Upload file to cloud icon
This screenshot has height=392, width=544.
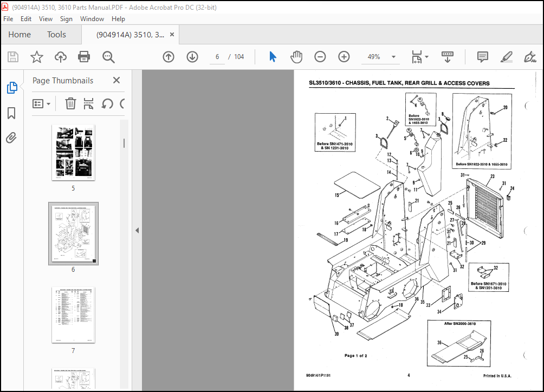tap(61, 57)
